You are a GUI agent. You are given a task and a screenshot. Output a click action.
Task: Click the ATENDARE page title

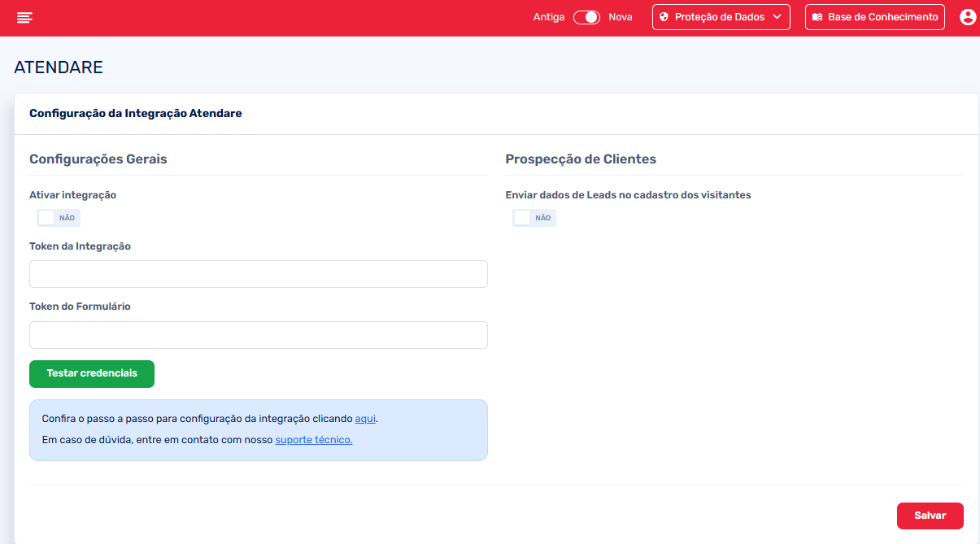[x=59, y=67]
